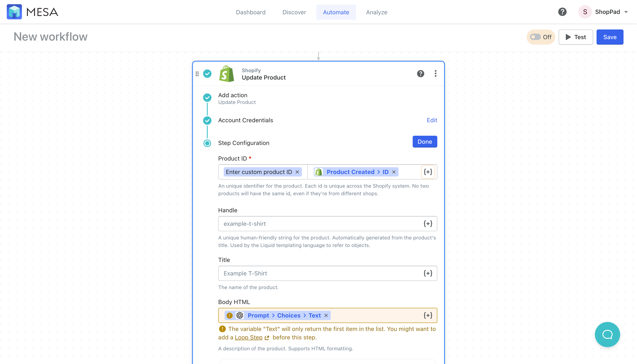Click the Step Configuration label
637x364 pixels.
[244, 143]
